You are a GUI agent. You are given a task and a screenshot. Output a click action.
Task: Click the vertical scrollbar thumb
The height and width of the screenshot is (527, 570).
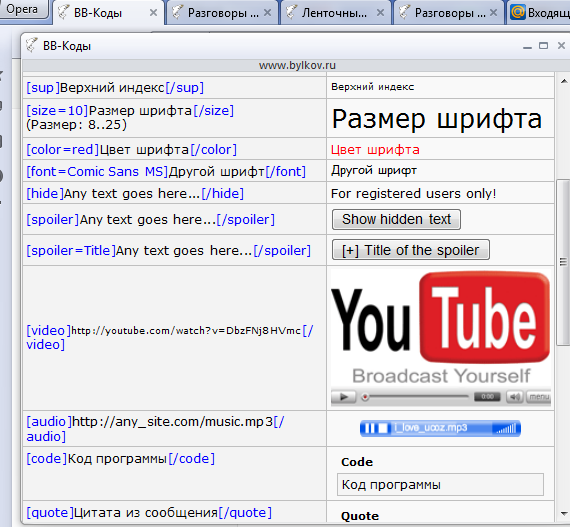(564, 262)
